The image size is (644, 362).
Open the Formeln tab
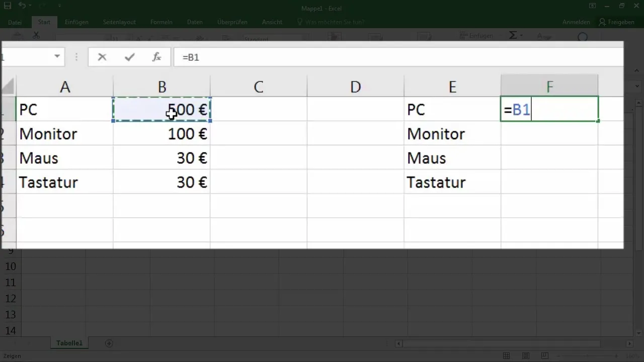tap(162, 22)
